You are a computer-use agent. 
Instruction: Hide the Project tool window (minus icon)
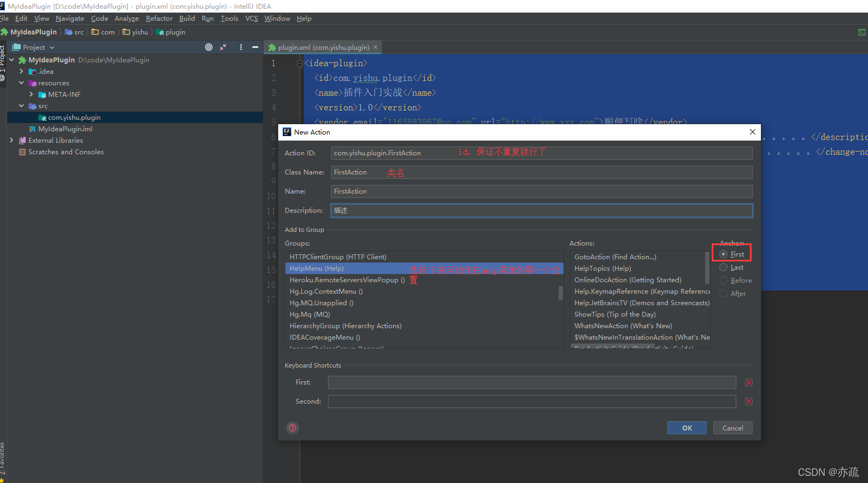point(255,47)
